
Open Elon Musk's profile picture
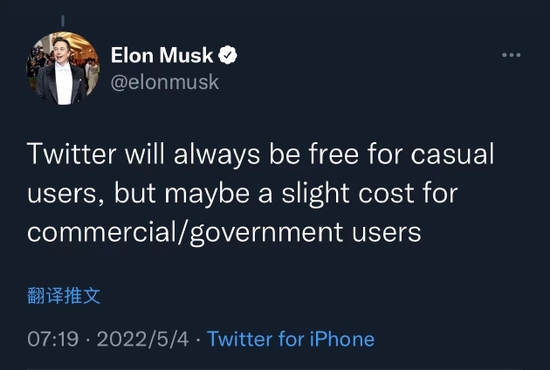[63, 68]
